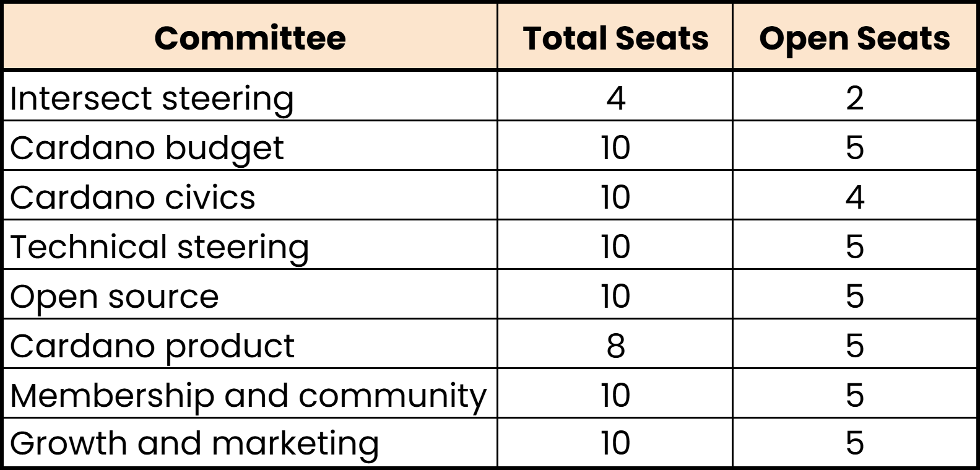Screen dimensions: 980x470
Task: Click Total Seats value for Growth and marketing
Action: [x=615, y=443]
